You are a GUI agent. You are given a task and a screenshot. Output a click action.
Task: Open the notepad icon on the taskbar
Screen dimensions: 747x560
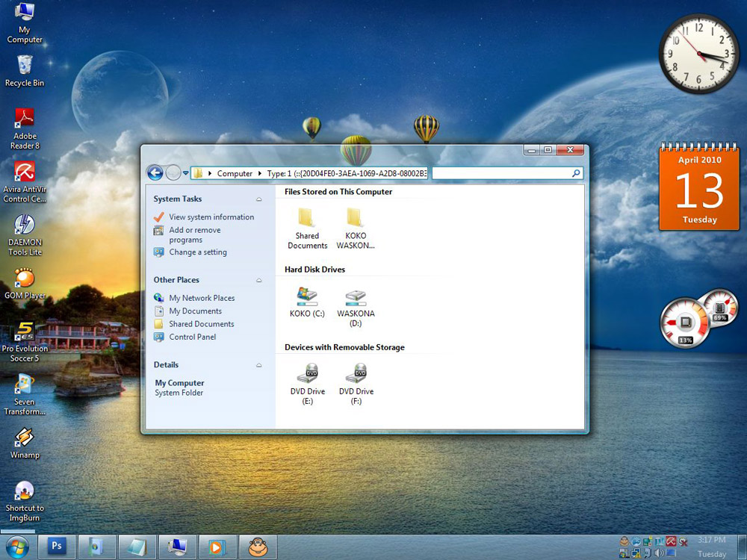[x=137, y=547]
